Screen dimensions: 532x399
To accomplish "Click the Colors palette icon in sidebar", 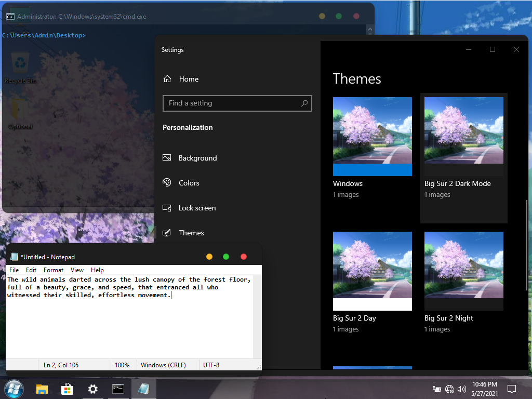I will (167, 182).
